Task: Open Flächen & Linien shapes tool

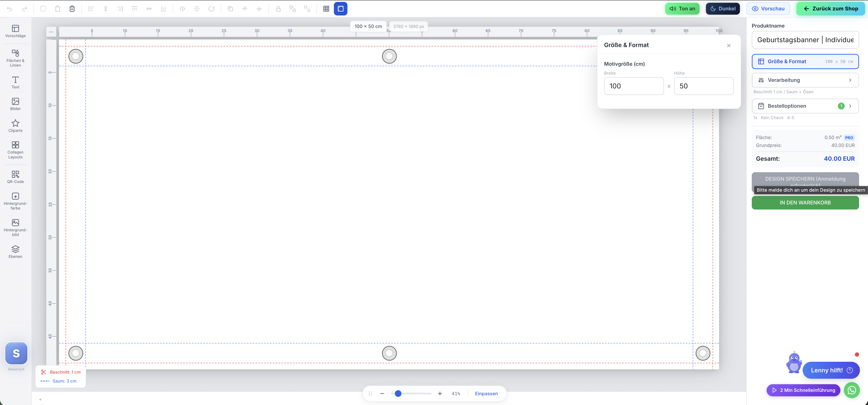Action: (x=15, y=58)
